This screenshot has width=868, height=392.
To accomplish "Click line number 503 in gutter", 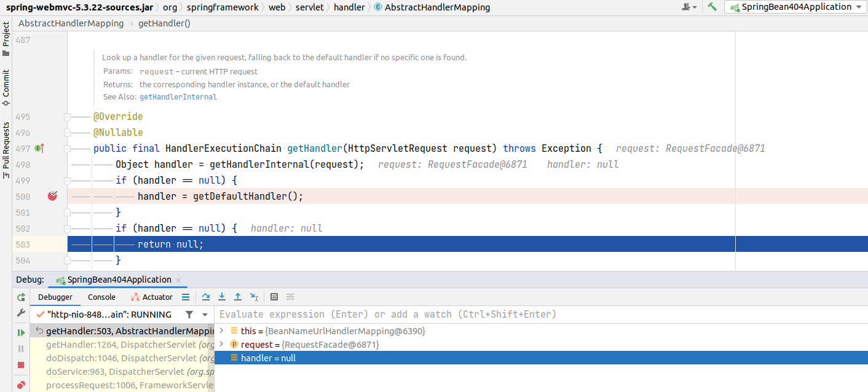I will 22,245.
